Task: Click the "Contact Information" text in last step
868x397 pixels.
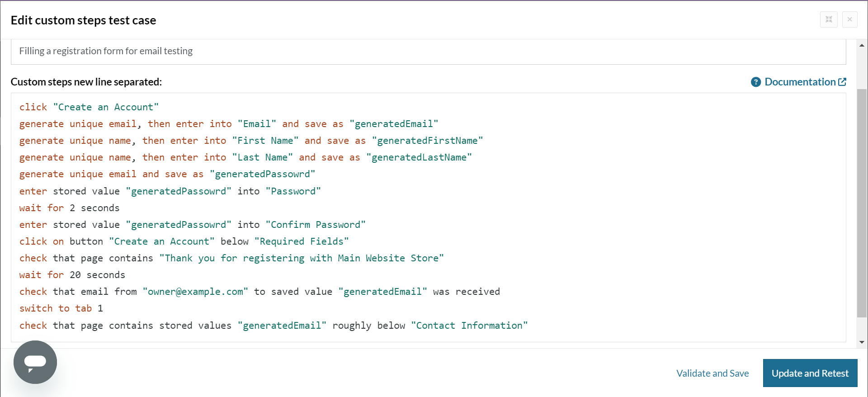Action: [x=469, y=326]
